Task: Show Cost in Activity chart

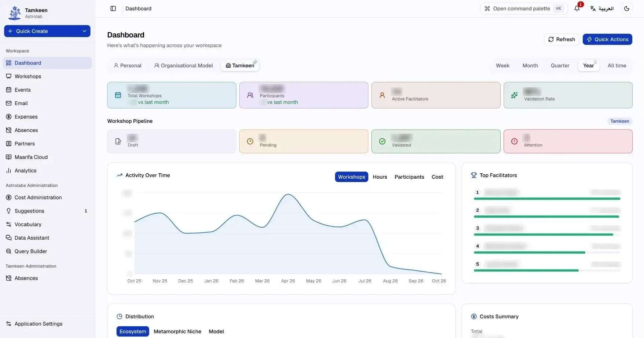Action: coord(437,177)
